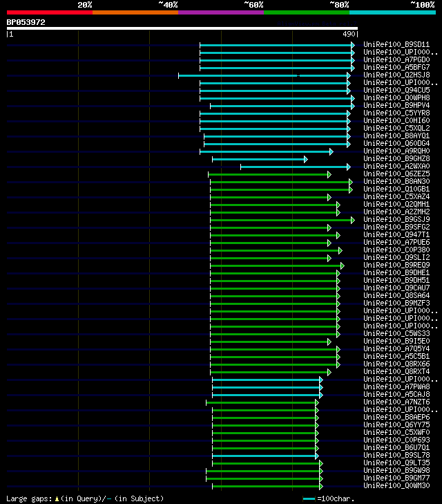442x504 pixels.
Task: Click the cyan alignment bar for A2WXA0
Action: 294,167
